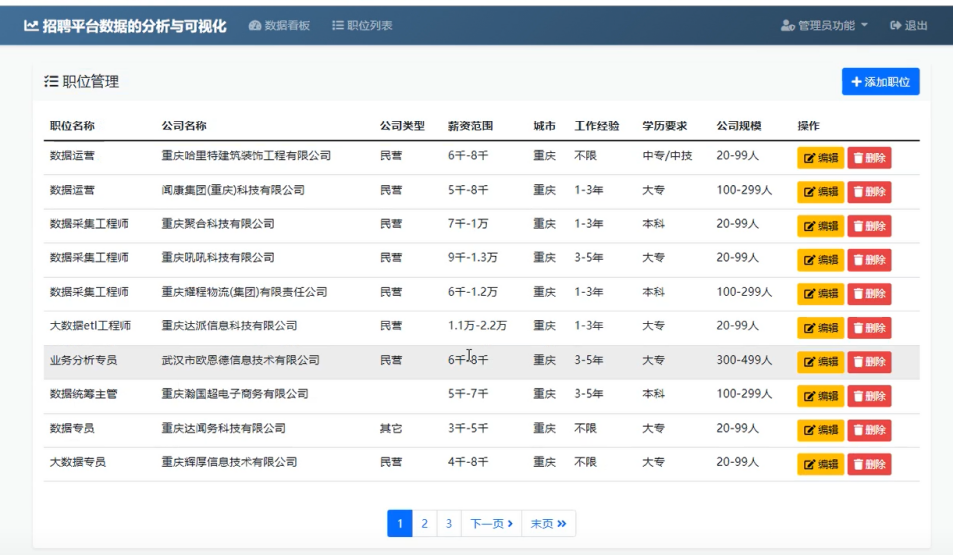
Task: Edit the 重庆耀程物流(集团) job row
Action: (x=821, y=294)
